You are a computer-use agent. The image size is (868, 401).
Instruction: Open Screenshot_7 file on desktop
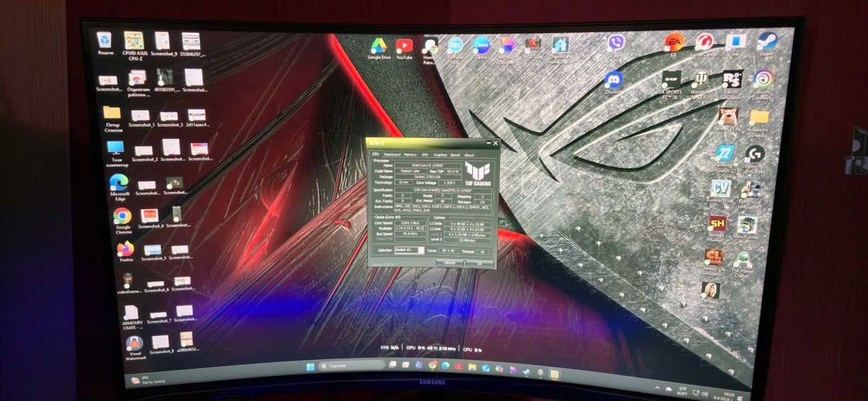[x=160, y=316]
